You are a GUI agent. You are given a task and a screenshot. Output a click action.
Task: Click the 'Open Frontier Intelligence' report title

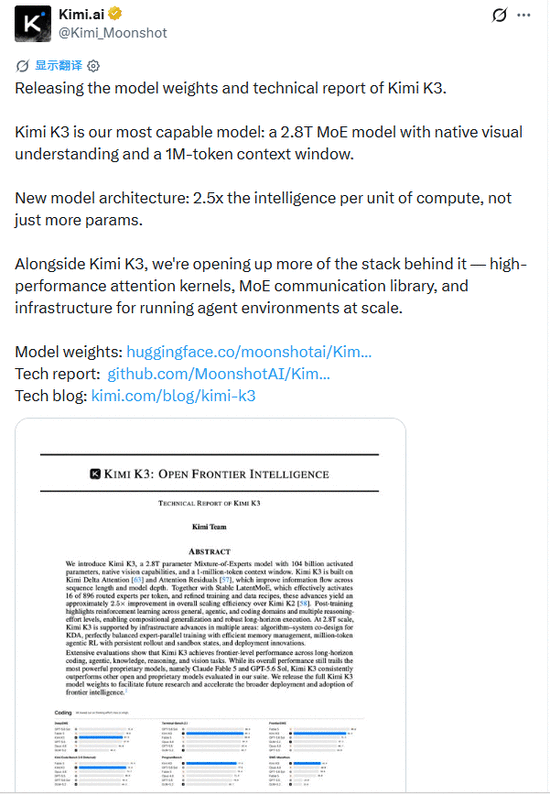243,474
